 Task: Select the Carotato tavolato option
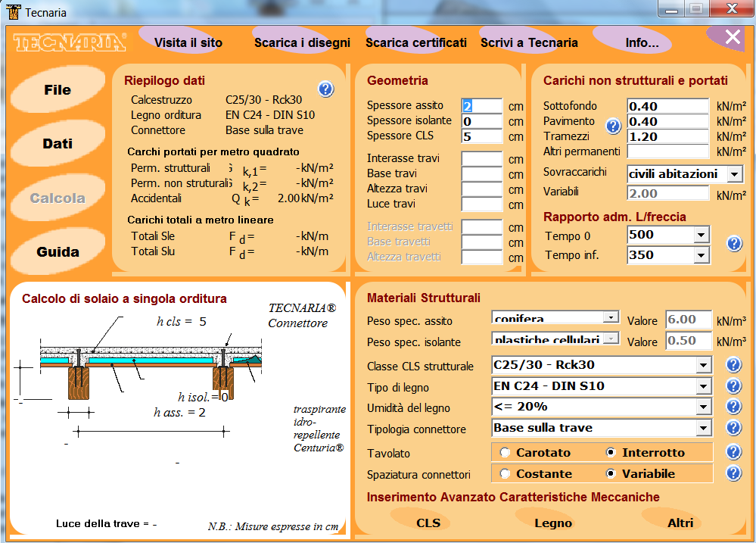pyautogui.click(x=505, y=453)
